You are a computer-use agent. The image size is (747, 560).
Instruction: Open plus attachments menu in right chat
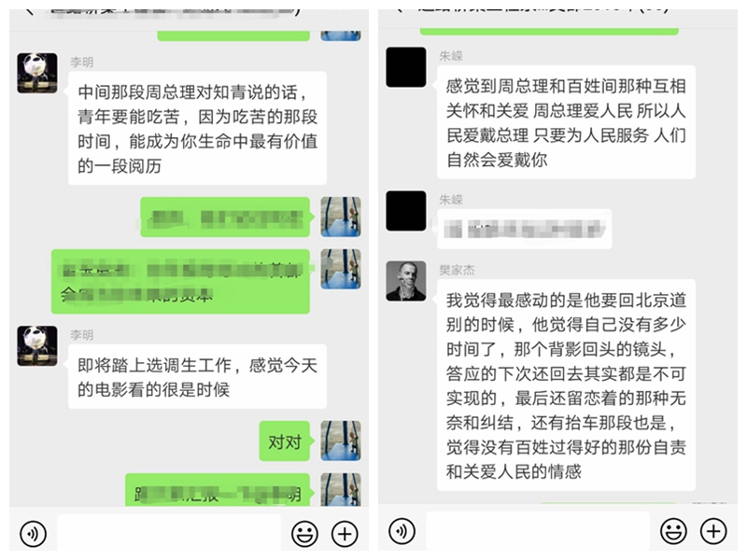[x=713, y=531]
